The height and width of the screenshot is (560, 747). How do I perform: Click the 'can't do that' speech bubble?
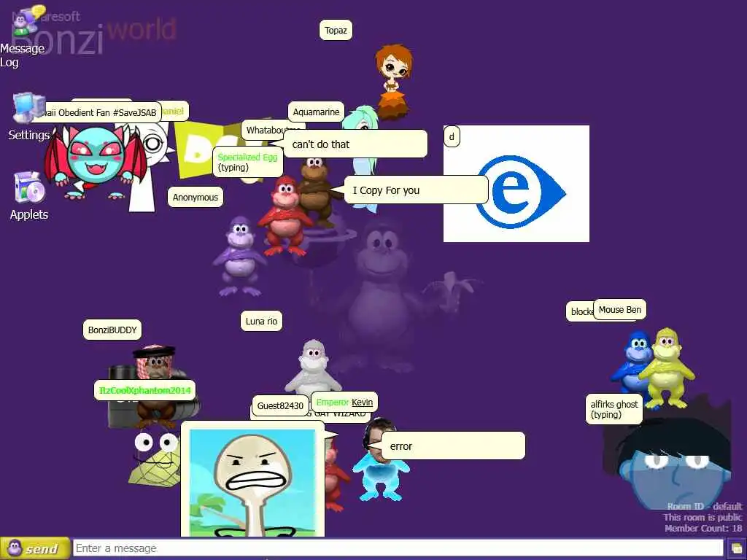click(x=355, y=144)
